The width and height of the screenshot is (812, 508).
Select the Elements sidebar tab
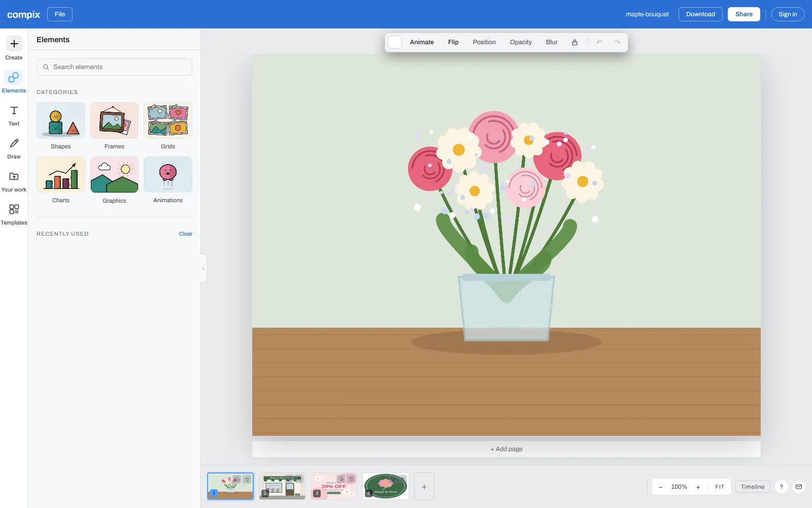(x=14, y=82)
